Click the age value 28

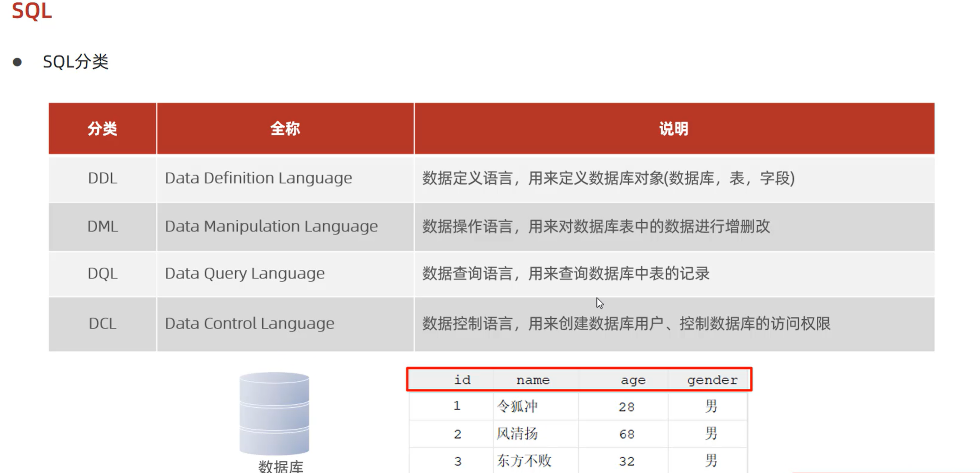point(627,407)
